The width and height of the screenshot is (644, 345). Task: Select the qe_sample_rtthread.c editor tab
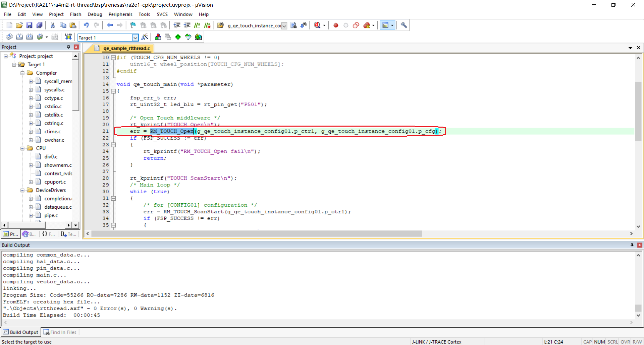click(126, 48)
